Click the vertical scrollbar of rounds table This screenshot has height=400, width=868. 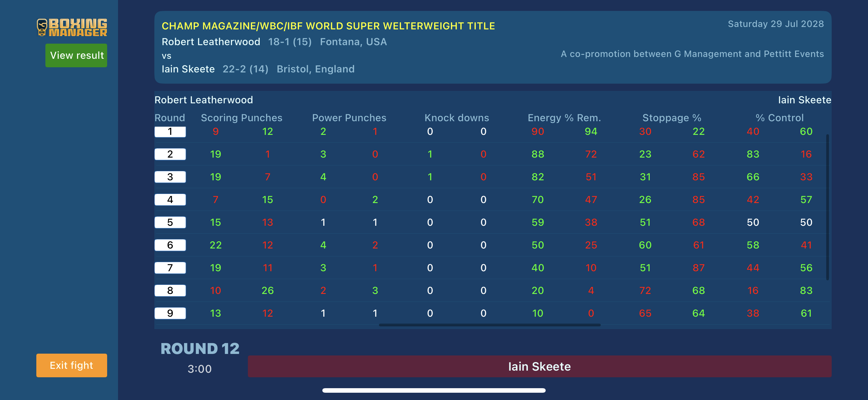(x=827, y=207)
